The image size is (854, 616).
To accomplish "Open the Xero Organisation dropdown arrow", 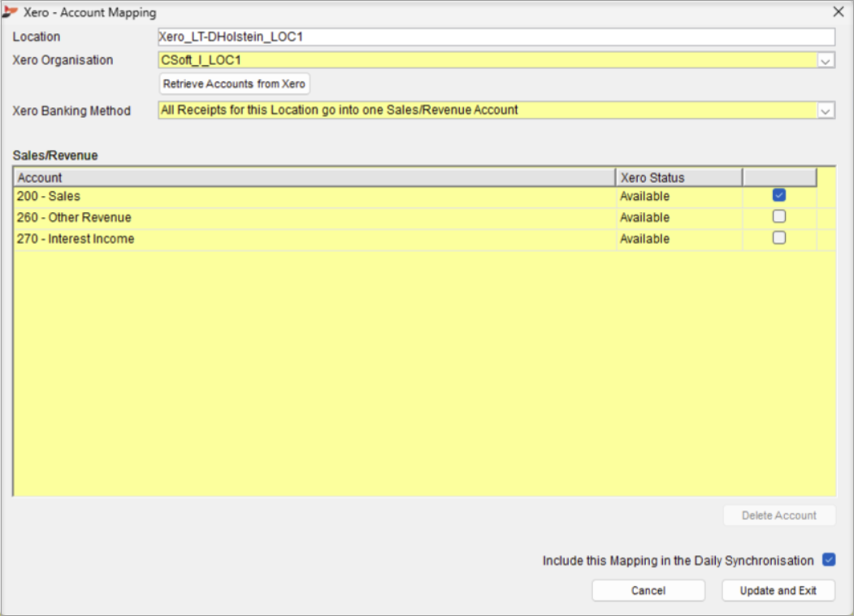I will coord(825,60).
